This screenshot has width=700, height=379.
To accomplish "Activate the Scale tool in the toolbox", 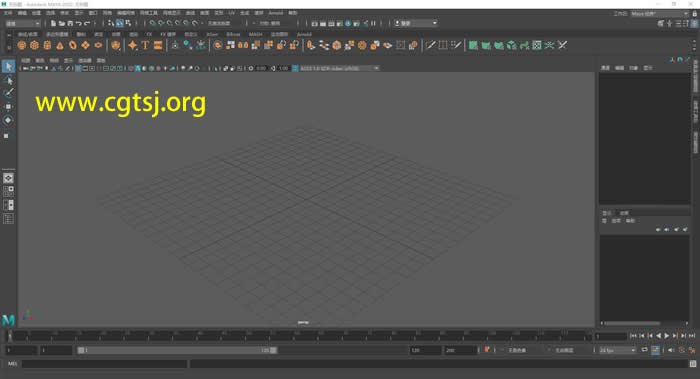I will click(6, 136).
